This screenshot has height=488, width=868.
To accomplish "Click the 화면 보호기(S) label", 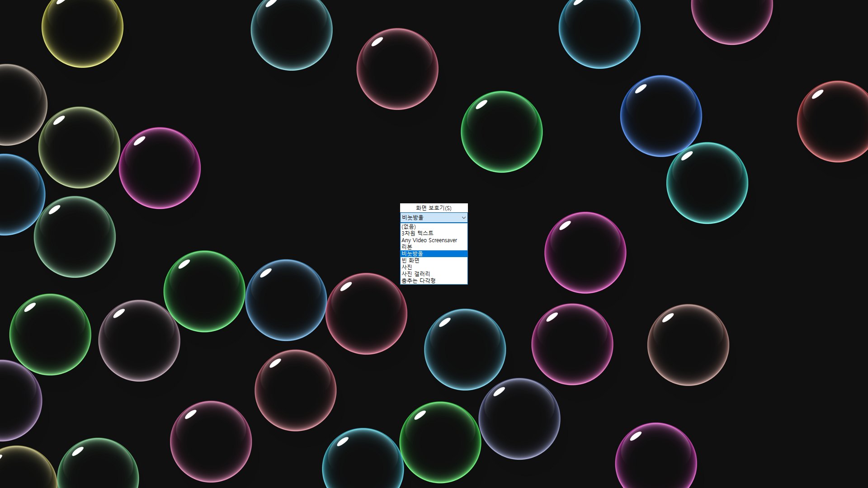I will pos(434,208).
